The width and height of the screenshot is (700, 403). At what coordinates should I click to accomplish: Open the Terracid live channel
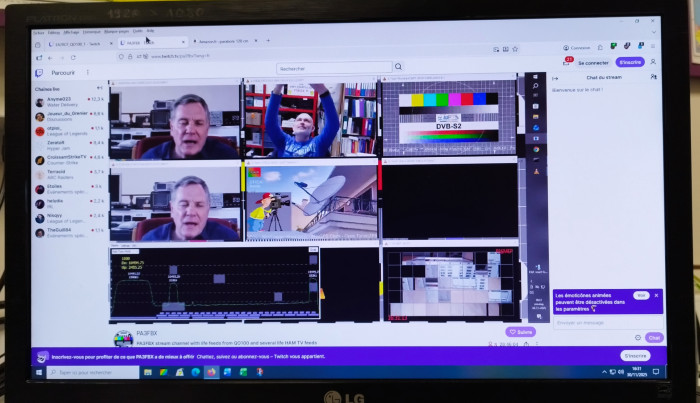pos(70,174)
